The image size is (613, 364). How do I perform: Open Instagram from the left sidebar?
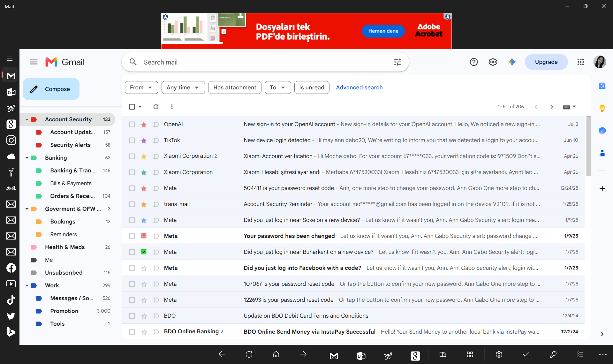click(x=11, y=140)
